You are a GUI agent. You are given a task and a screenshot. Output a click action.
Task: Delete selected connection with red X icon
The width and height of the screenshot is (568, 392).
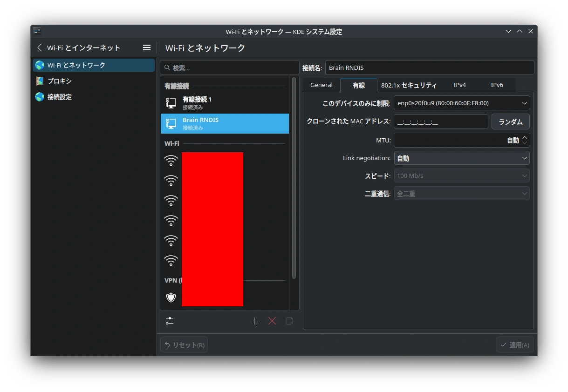272,321
